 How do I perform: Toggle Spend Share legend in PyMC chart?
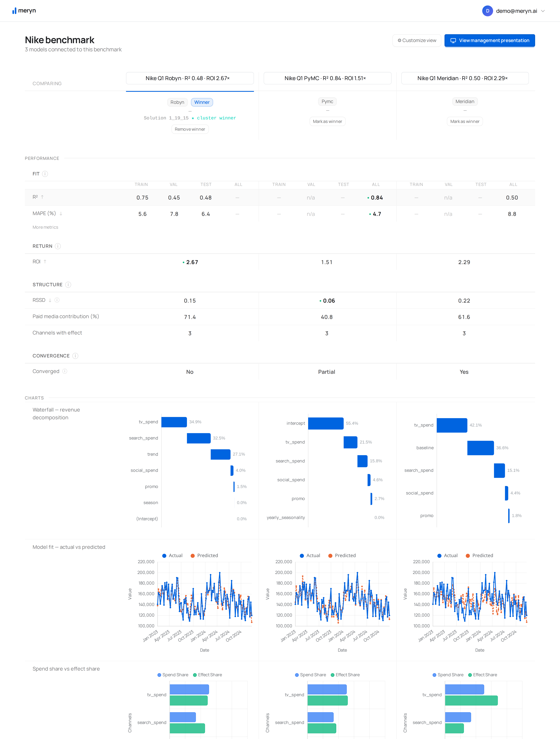coord(310,675)
